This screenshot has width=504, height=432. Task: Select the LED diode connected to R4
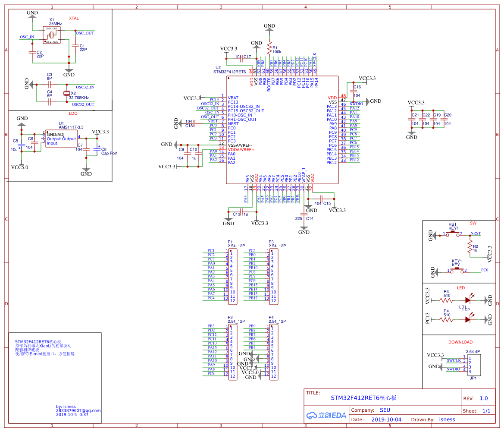pos(469,318)
